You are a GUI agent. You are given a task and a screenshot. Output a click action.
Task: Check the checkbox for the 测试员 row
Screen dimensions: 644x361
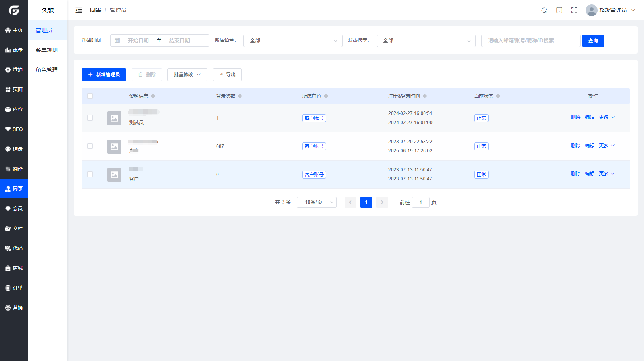(90, 118)
